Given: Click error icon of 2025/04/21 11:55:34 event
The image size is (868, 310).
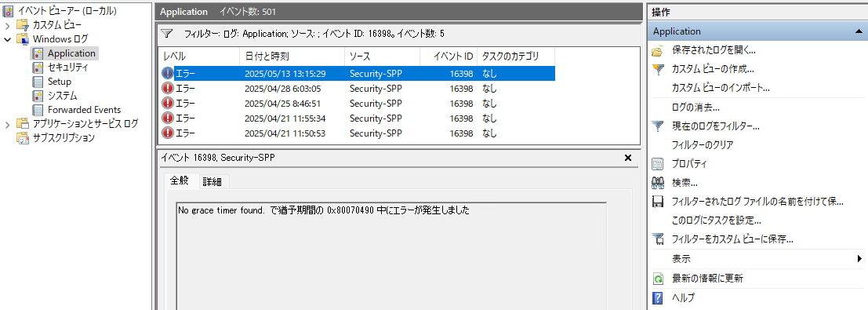Looking at the screenshot, I should [x=168, y=119].
